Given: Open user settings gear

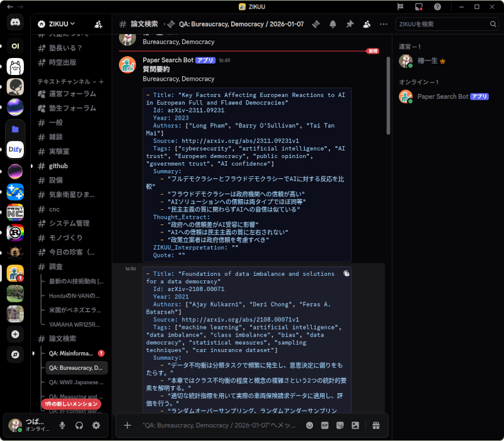Looking at the screenshot, I should point(96,425).
